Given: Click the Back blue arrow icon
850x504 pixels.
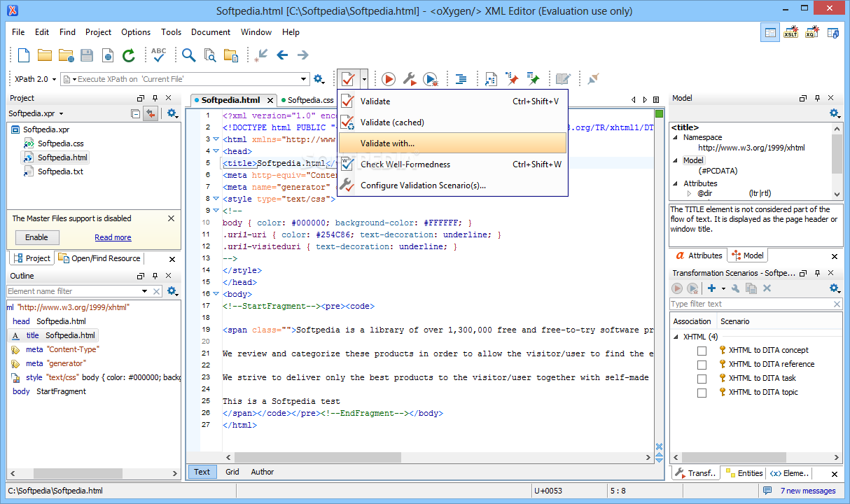Looking at the screenshot, I should (282, 55).
